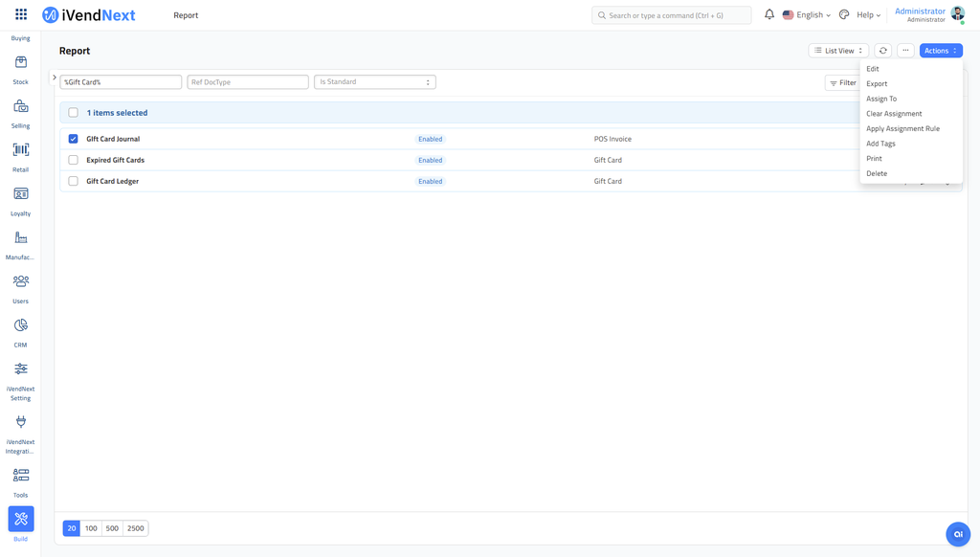Open the AI chat bubble button

(x=957, y=534)
